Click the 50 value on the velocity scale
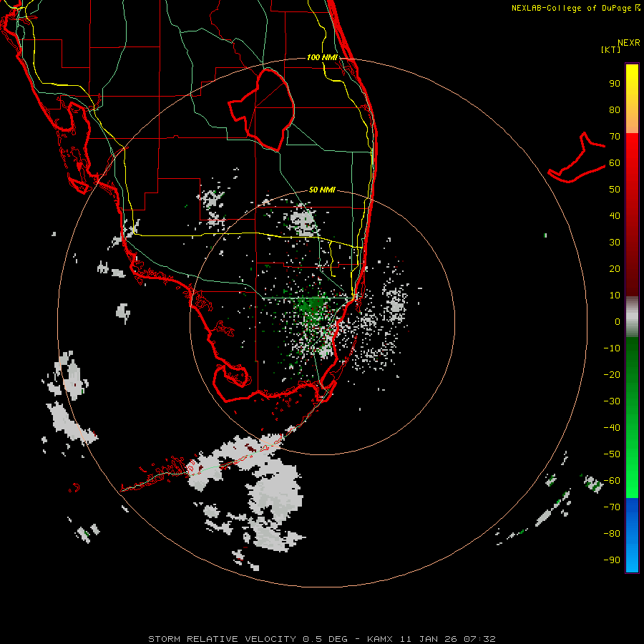 point(615,190)
